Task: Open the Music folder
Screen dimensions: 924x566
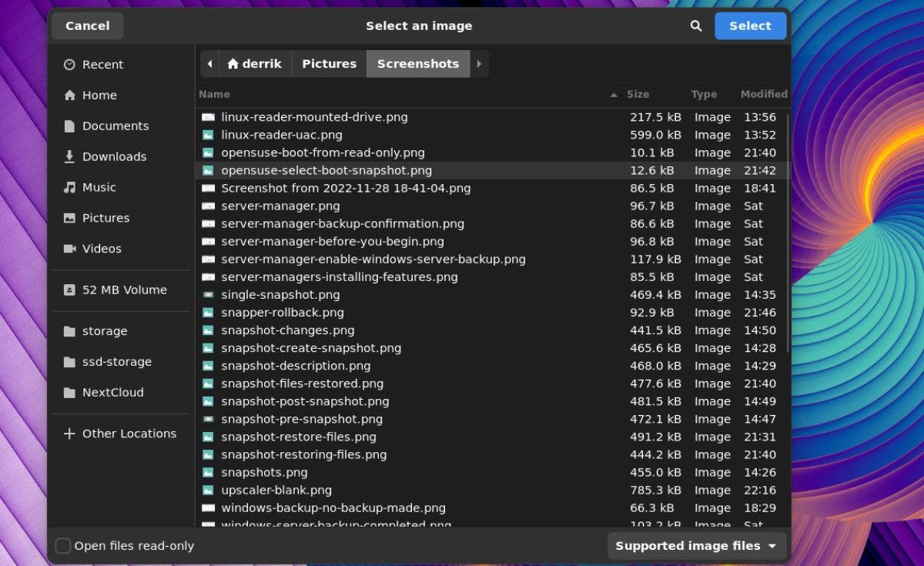Action: (101, 187)
